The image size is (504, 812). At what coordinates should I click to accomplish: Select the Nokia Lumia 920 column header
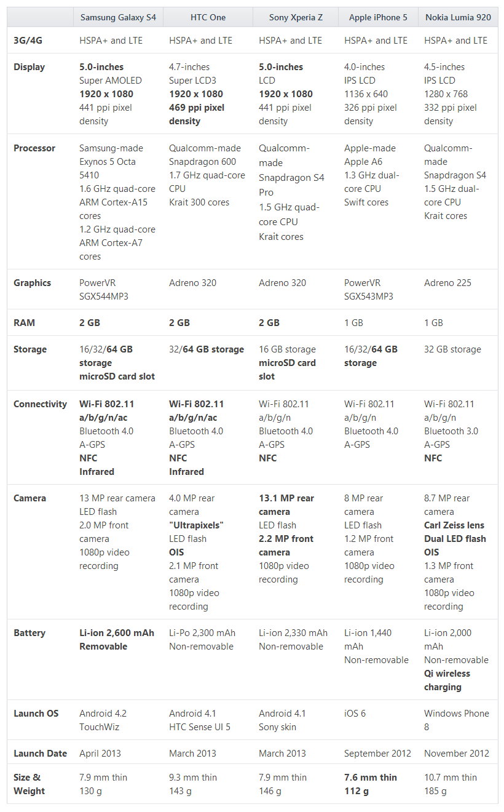pos(458,17)
